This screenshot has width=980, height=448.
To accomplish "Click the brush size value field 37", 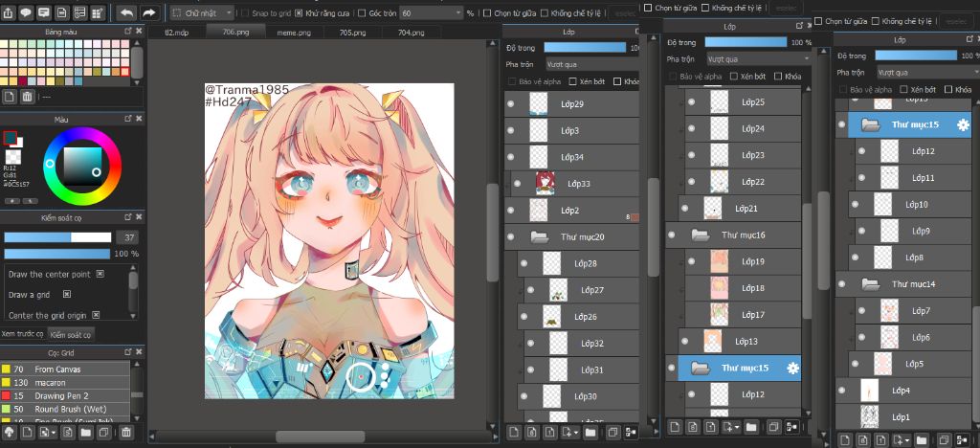I will point(127,237).
